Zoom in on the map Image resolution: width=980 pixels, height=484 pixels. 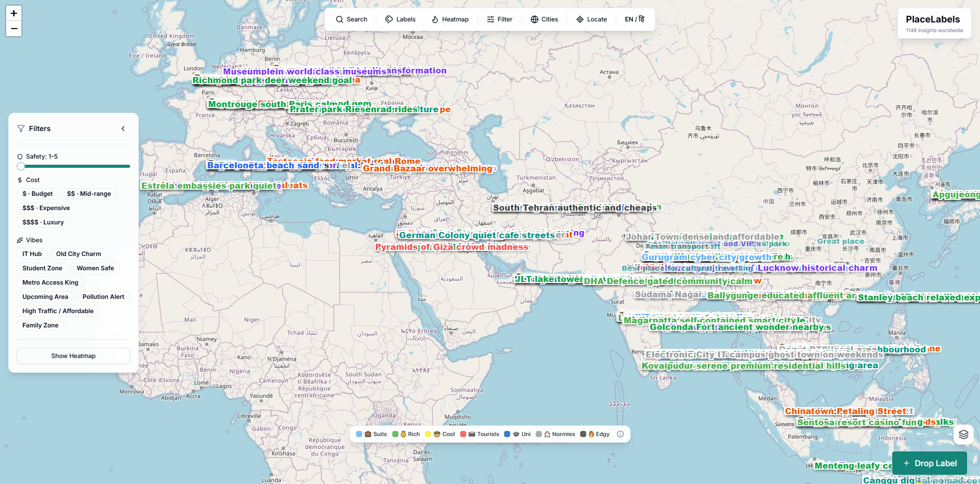[14, 13]
